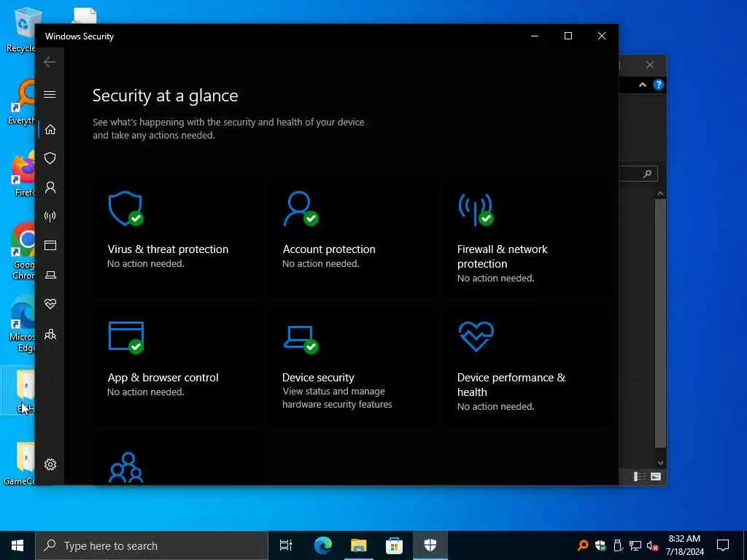747x560 pixels.
Task: Click the large Device security laptop icon
Action: 301,339
